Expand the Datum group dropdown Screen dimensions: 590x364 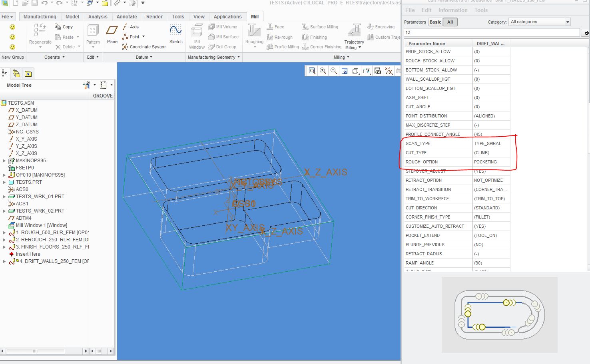(x=144, y=57)
